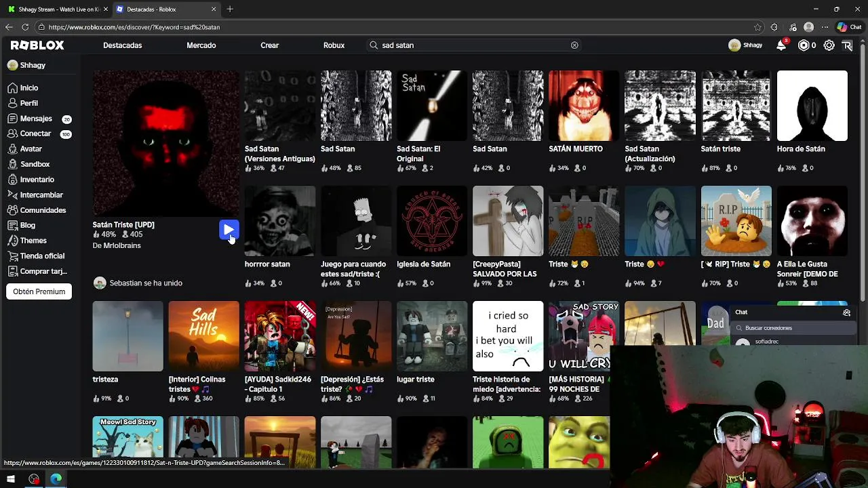
Task: Go back in the browser
Action: click(x=9, y=27)
